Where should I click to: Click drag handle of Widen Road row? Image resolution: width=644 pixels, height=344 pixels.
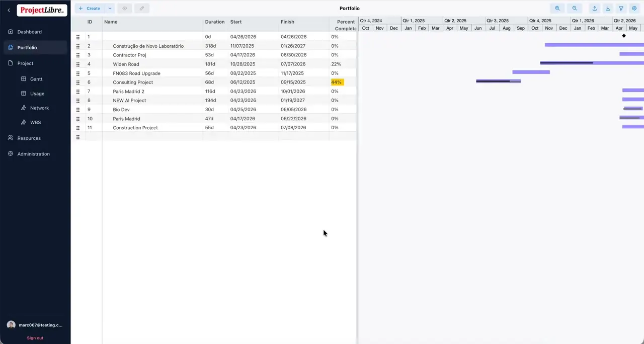point(78,64)
